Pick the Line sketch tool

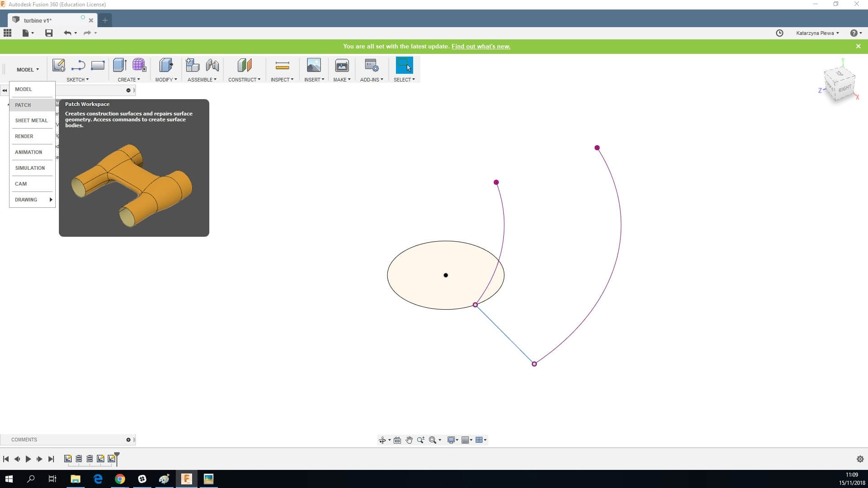click(x=78, y=65)
